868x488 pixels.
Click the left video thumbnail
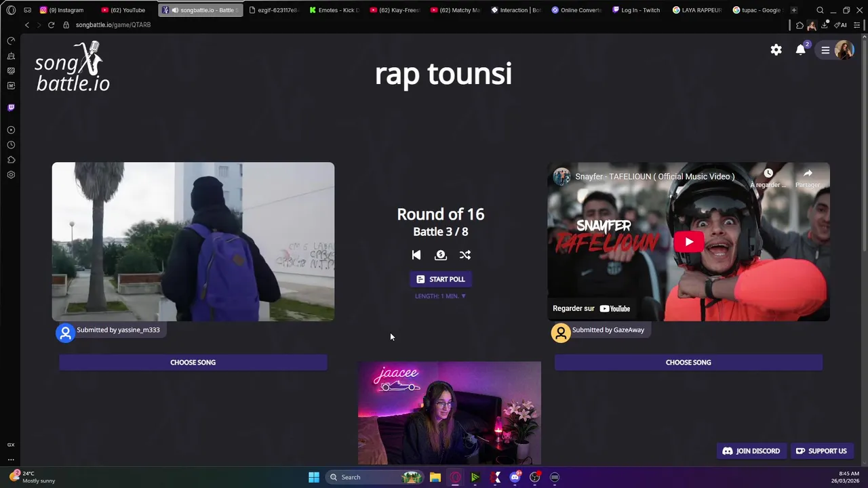(193, 241)
